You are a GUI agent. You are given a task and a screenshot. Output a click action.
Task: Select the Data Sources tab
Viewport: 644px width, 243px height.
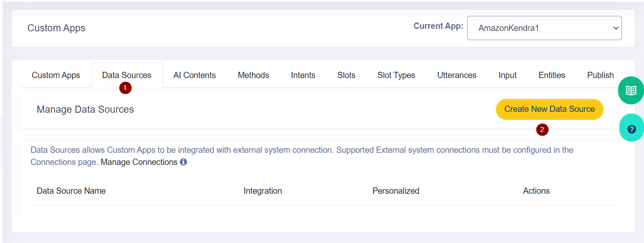point(127,75)
